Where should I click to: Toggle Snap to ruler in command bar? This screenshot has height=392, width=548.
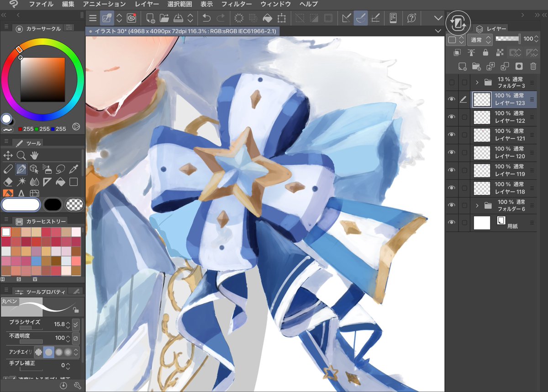347,18
